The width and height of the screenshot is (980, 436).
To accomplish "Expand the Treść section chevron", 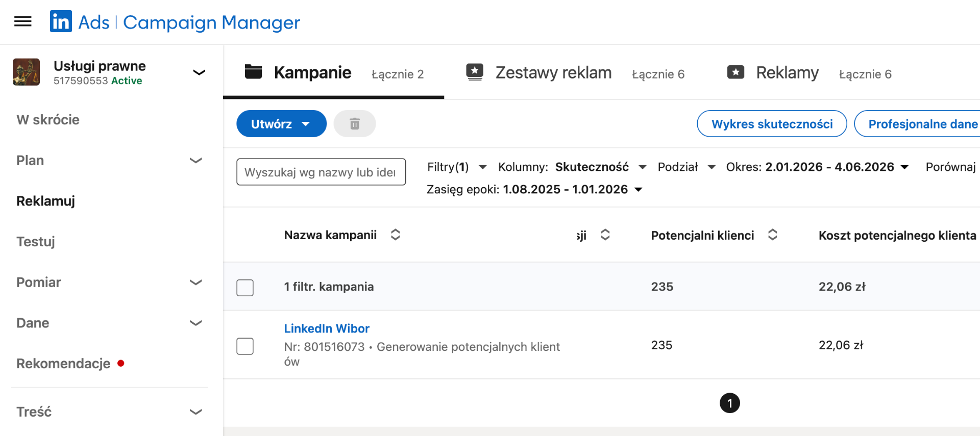I will click(x=196, y=412).
